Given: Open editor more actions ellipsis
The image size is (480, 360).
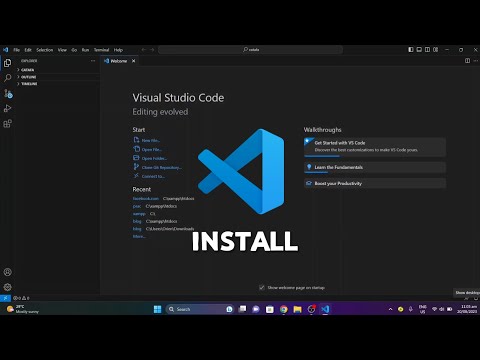Looking at the screenshot, I should tap(476, 61).
